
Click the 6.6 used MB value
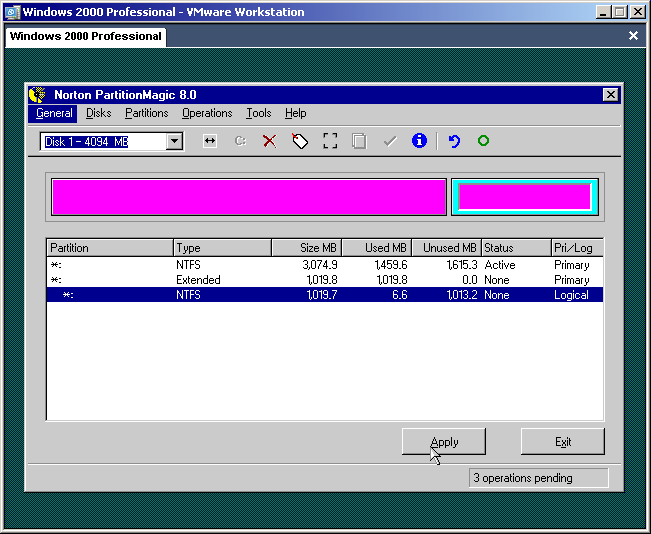tap(399, 295)
